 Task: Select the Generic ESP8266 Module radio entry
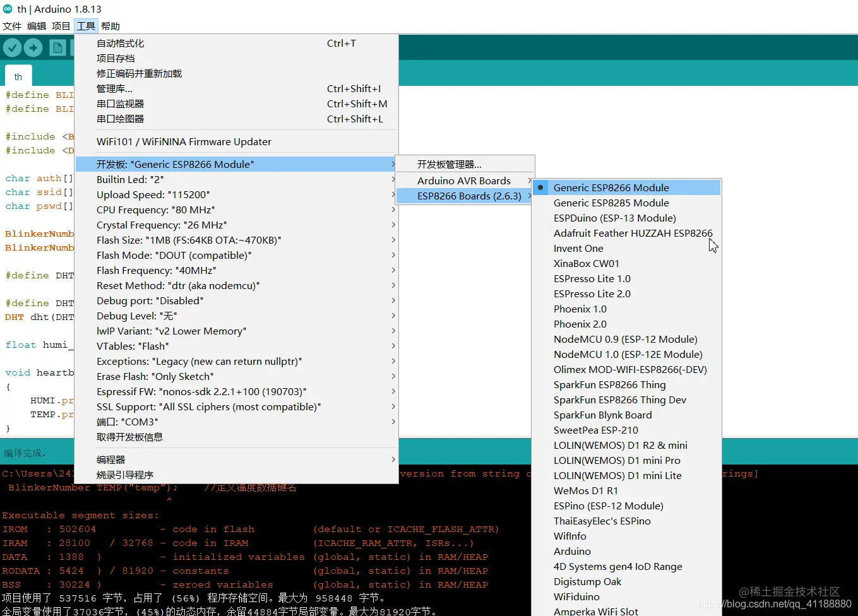coord(627,187)
